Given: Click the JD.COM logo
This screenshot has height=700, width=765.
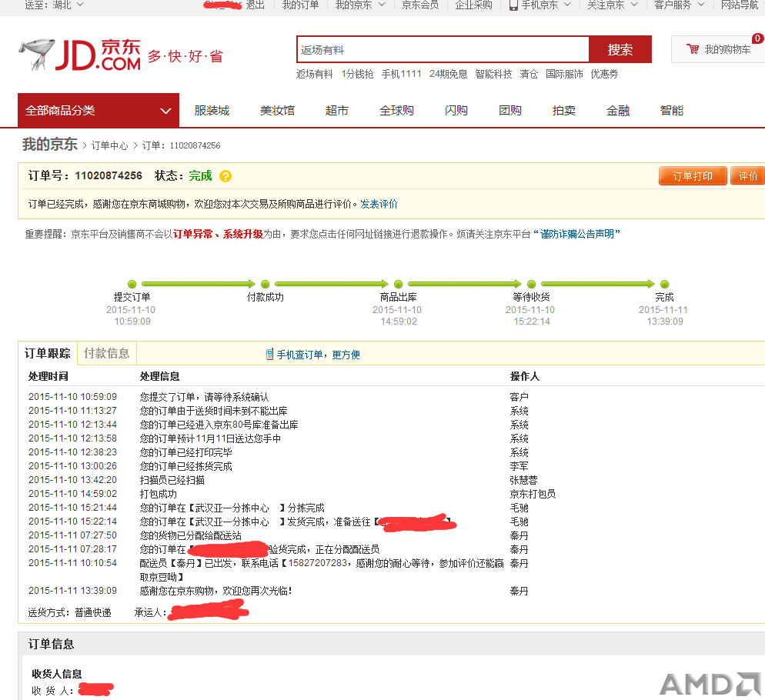Looking at the screenshot, I should (x=80, y=55).
